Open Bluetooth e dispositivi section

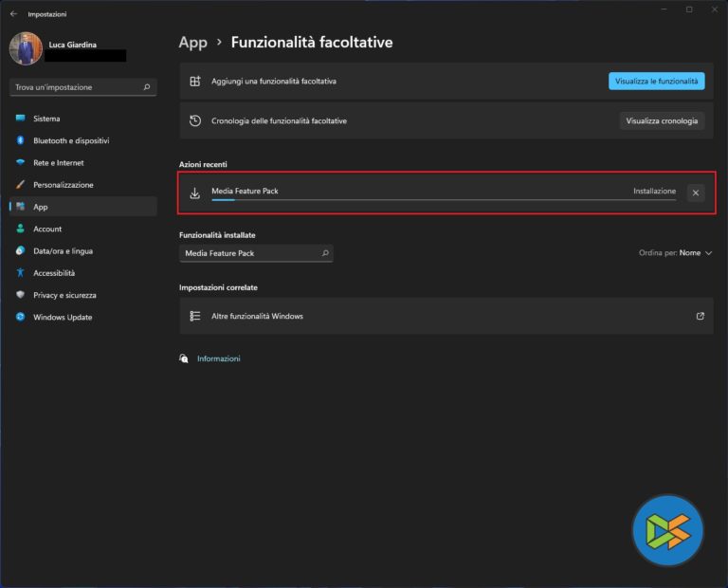(70, 140)
